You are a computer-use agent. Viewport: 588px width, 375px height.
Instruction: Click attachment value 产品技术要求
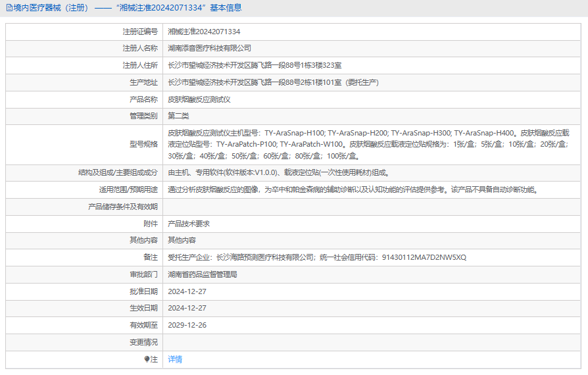click(189, 224)
